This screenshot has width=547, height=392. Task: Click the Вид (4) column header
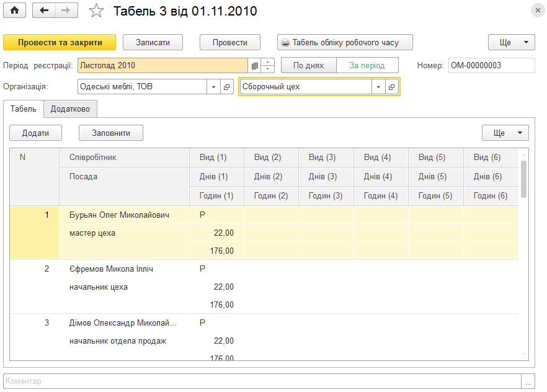tap(381, 158)
